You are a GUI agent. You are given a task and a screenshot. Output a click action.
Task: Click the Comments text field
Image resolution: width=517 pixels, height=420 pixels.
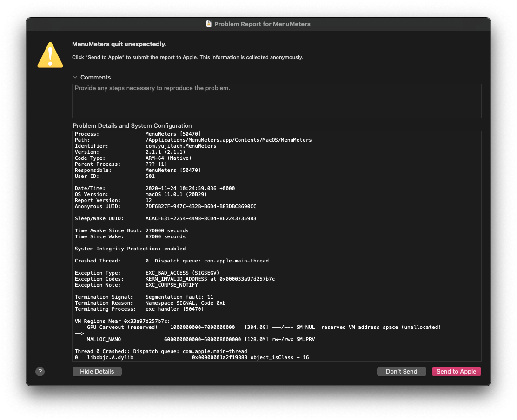click(x=277, y=101)
